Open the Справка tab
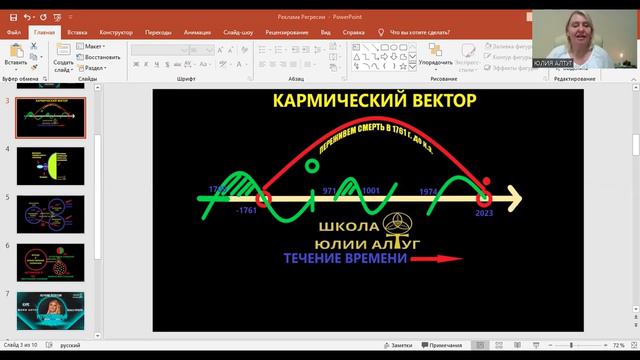The width and height of the screenshot is (640, 360). (x=353, y=32)
